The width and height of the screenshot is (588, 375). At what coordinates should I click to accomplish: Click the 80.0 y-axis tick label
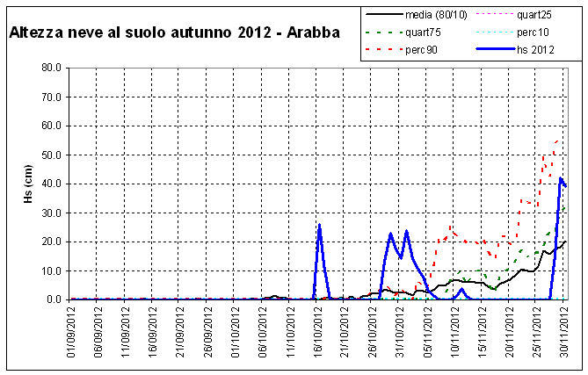tap(52, 68)
